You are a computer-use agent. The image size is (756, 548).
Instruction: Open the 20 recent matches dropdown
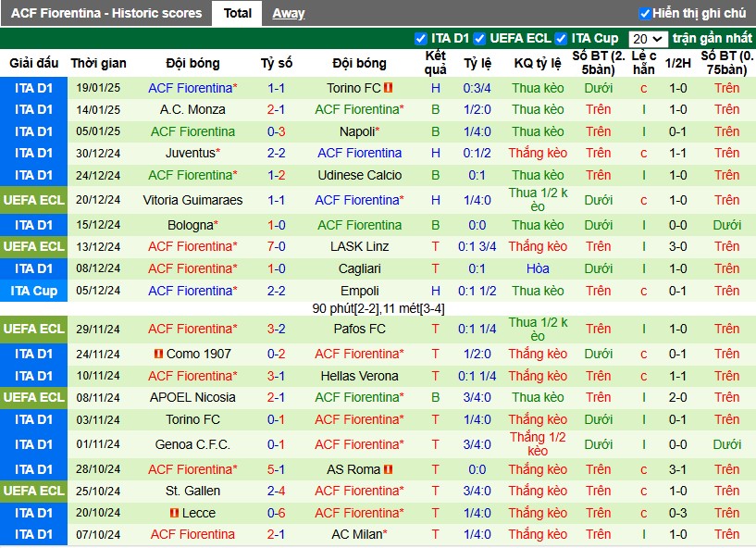(648, 39)
